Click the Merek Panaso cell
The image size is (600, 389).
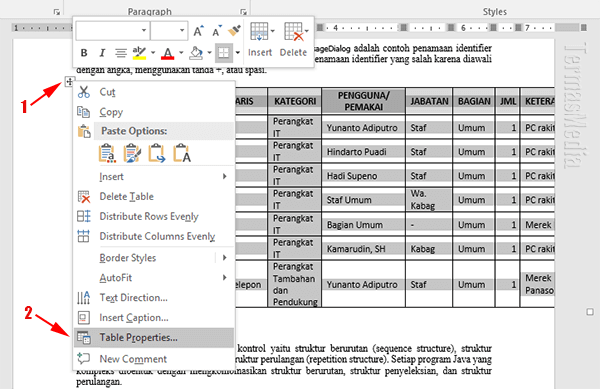point(538,284)
